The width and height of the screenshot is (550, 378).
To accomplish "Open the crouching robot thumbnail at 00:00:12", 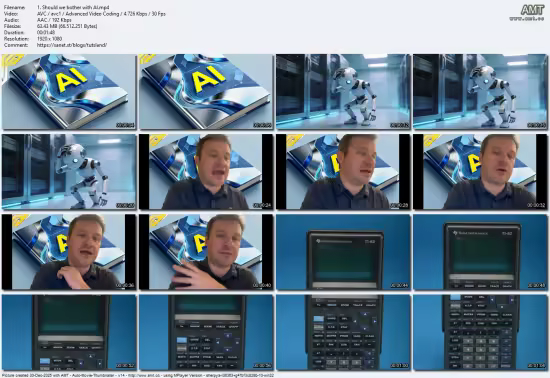I will (x=343, y=92).
